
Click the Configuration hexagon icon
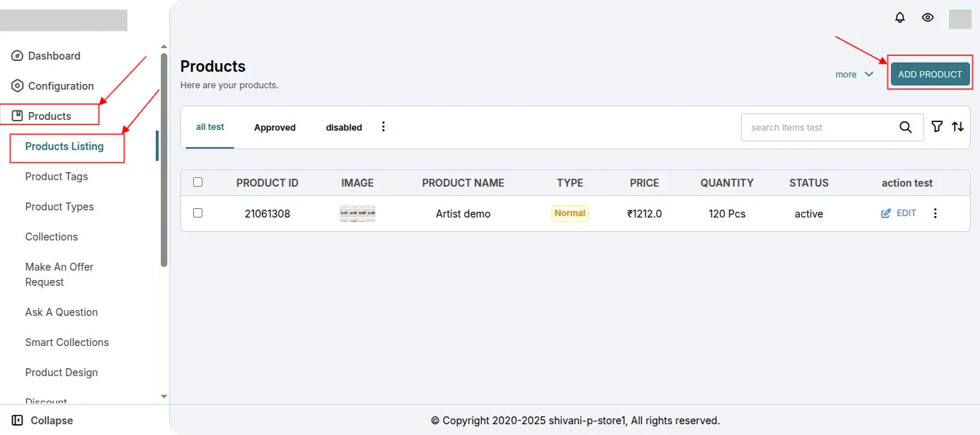tap(17, 86)
